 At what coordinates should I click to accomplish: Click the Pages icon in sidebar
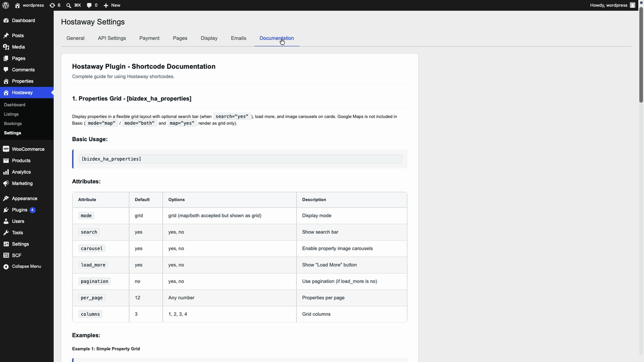6,58
